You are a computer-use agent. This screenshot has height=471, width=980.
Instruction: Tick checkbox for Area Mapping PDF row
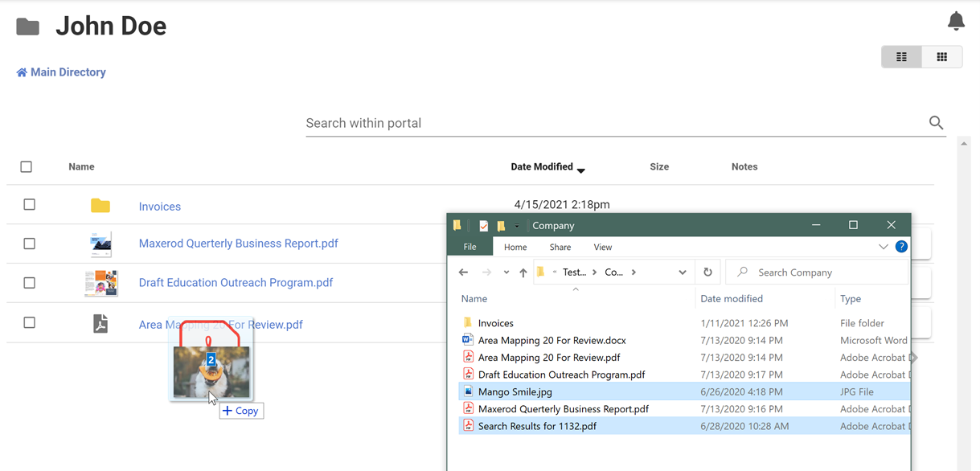[30, 322]
